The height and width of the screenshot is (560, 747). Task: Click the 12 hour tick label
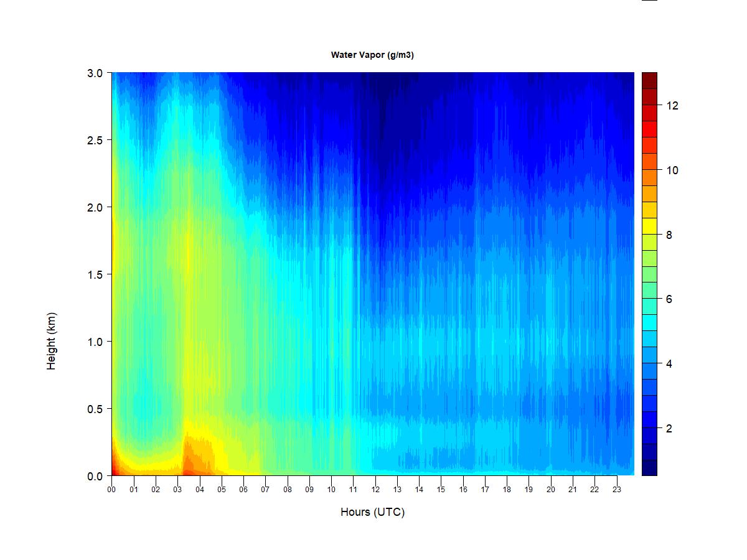(375, 490)
